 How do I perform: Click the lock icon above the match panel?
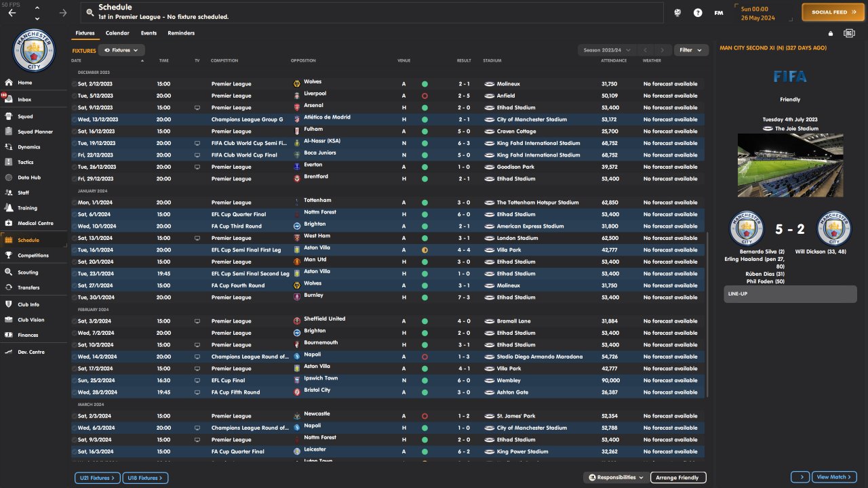[x=831, y=33]
